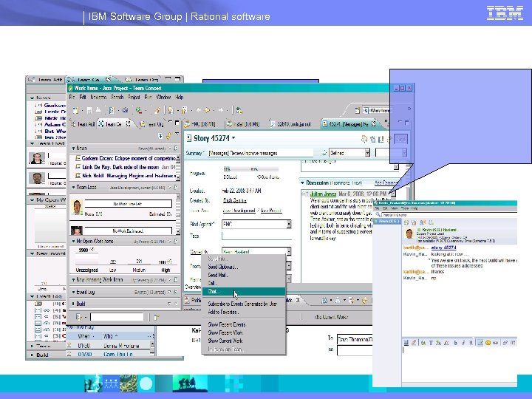Click the binoculars icon in bottom view toolbar
532x399 pixels.
tap(324, 300)
